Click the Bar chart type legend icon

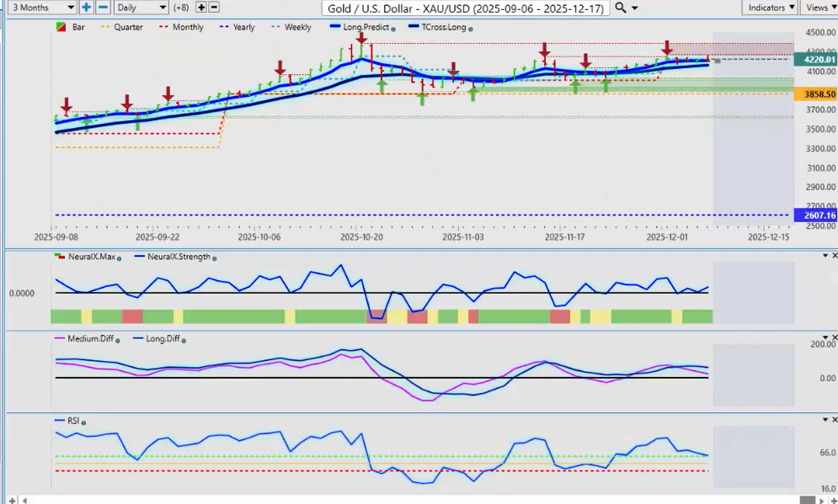click(x=62, y=28)
